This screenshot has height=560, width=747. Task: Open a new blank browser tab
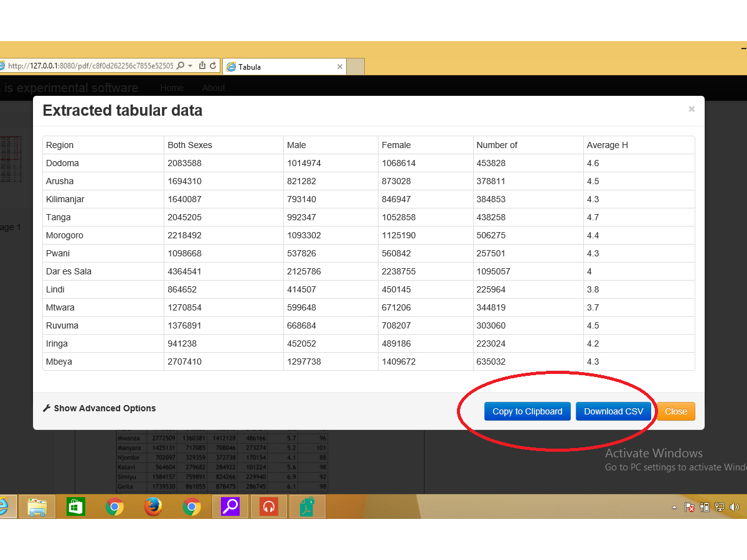(355, 67)
